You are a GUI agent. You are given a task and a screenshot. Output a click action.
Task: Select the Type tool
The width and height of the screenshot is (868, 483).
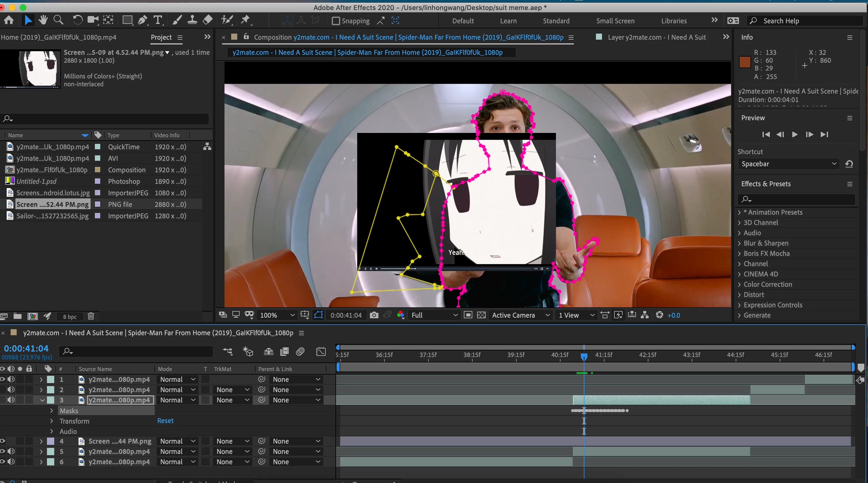pos(157,21)
